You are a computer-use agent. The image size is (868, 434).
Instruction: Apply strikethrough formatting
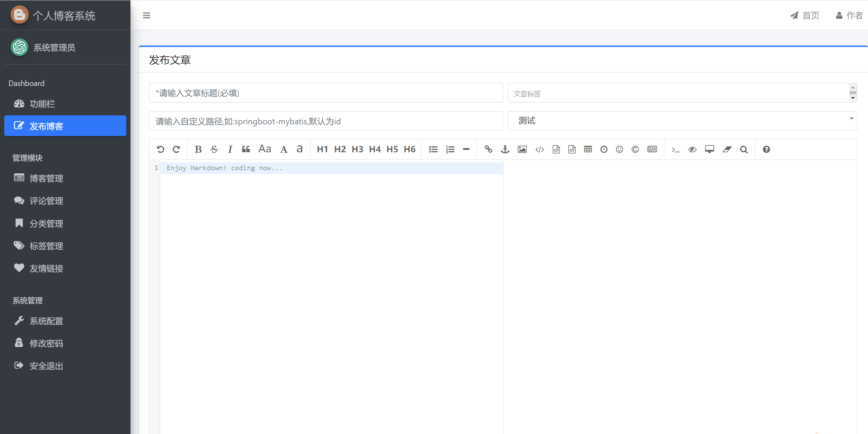(214, 149)
